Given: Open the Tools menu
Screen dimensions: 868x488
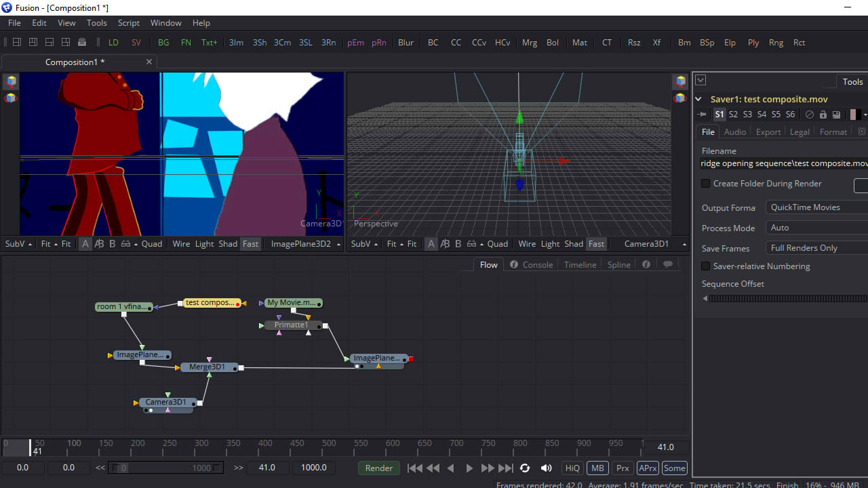Looking at the screenshot, I should (97, 23).
